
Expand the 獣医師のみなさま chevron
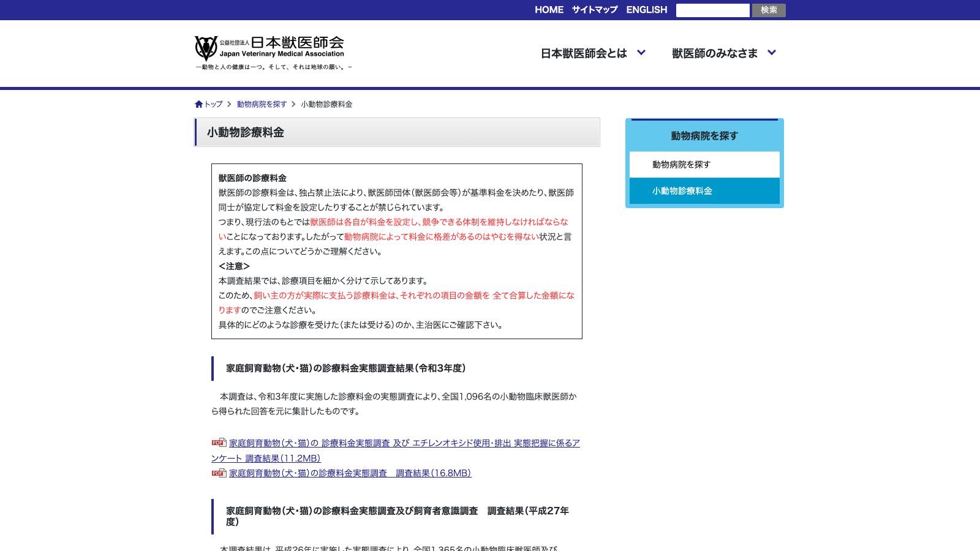click(x=772, y=53)
